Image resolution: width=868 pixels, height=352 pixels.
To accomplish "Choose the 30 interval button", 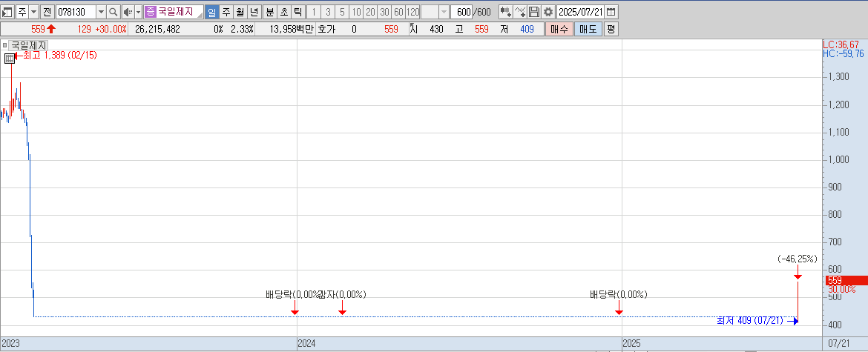I will click(384, 12).
